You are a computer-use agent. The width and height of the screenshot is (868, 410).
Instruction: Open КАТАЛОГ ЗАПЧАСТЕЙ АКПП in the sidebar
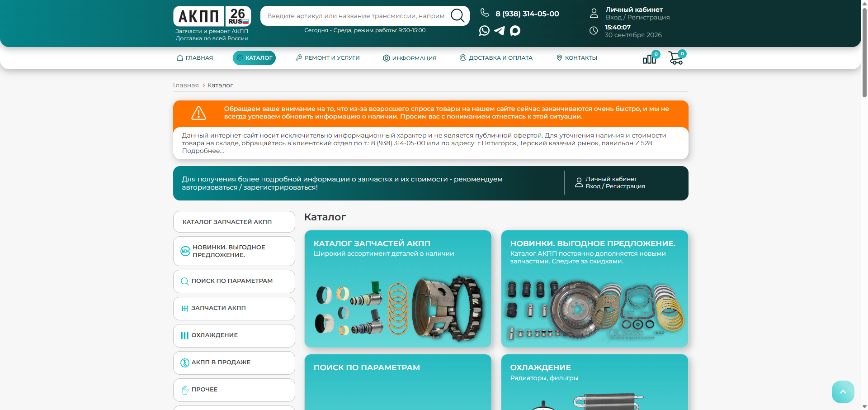pos(234,222)
